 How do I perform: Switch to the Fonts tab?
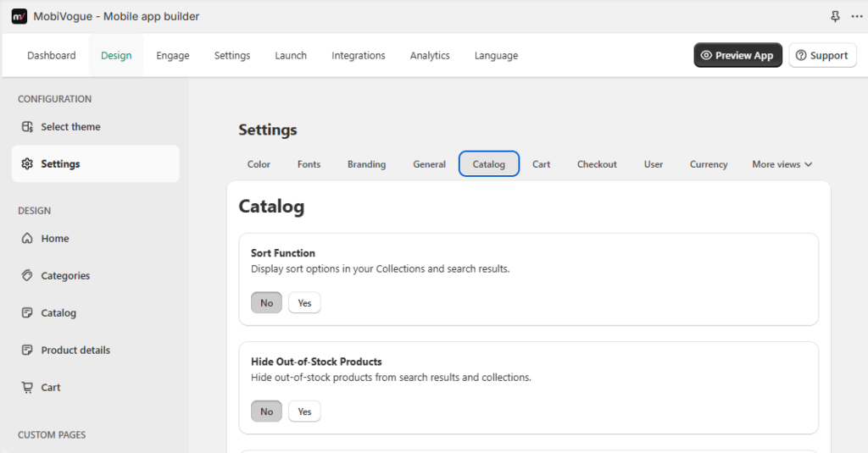pyautogui.click(x=309, y=164)
